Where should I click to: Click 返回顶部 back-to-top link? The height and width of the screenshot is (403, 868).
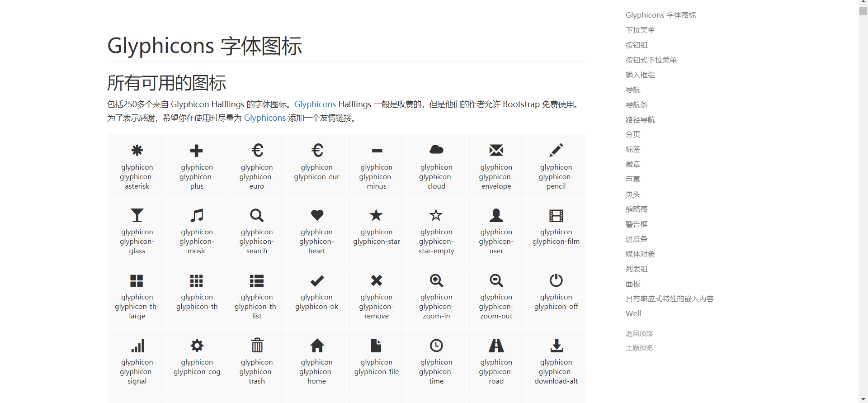639,333
